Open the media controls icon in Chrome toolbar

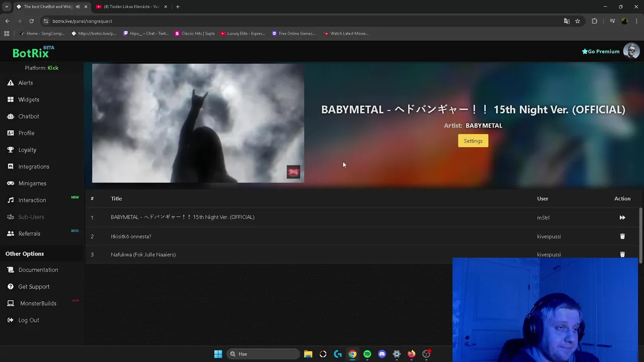pos(612,21)
